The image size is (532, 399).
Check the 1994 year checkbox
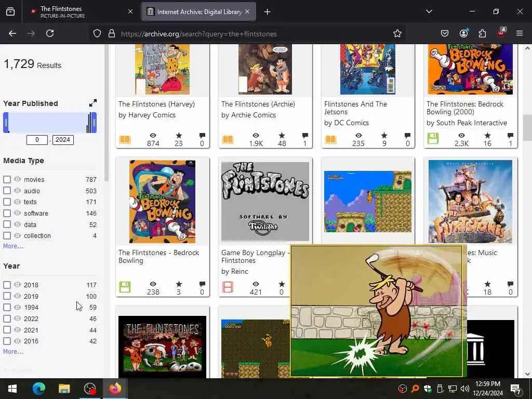[7, 307]
